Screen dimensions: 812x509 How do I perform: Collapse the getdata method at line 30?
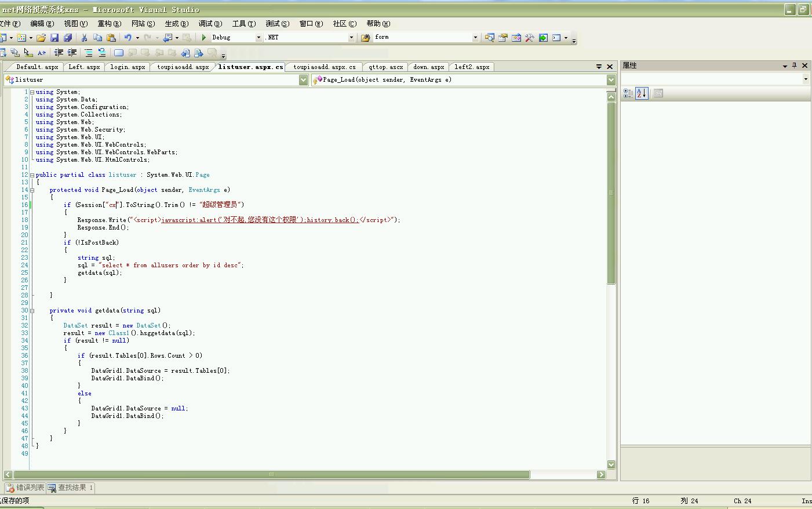pyautogui.click(x=32, y=310)
